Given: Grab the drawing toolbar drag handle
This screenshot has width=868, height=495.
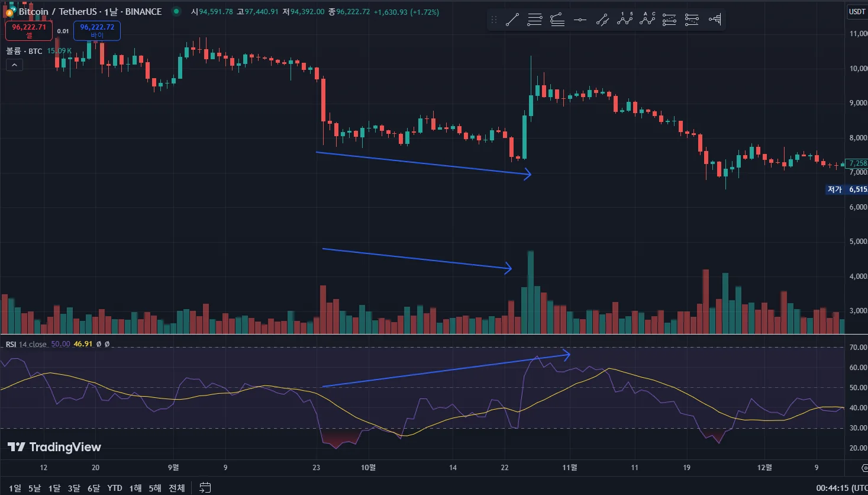Looking at the screenshot, I should tap(494, 20).
